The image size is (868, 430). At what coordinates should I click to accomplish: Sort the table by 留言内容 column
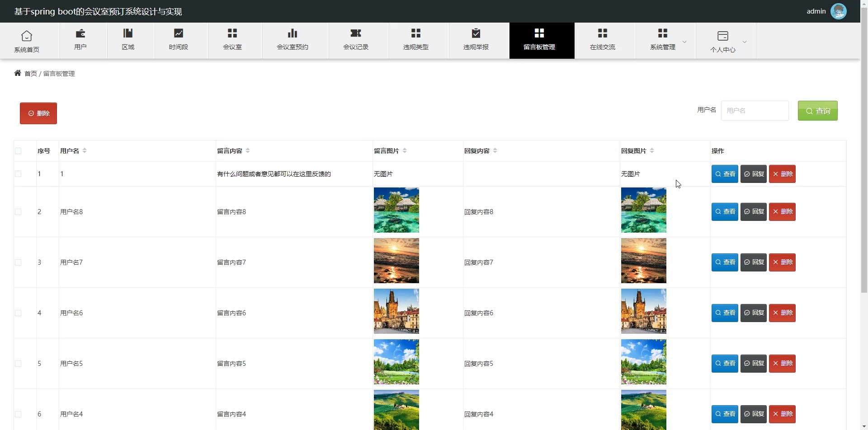tap(248, 151)
